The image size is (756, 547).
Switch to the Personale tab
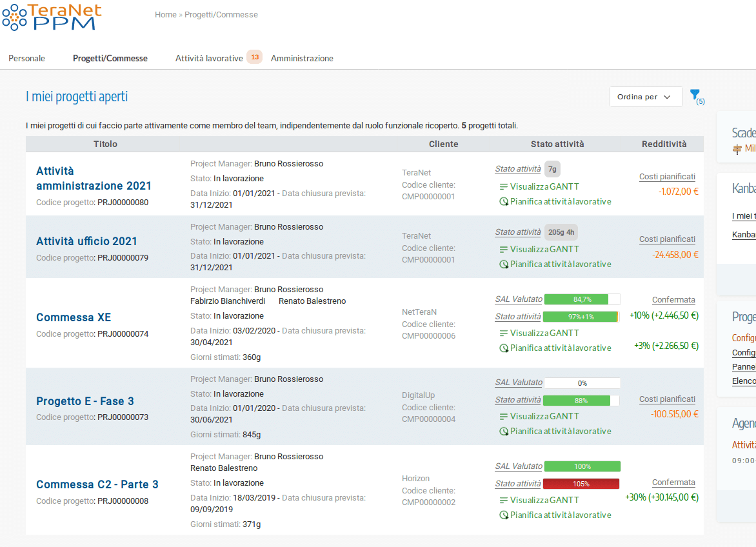pos(26,58)
